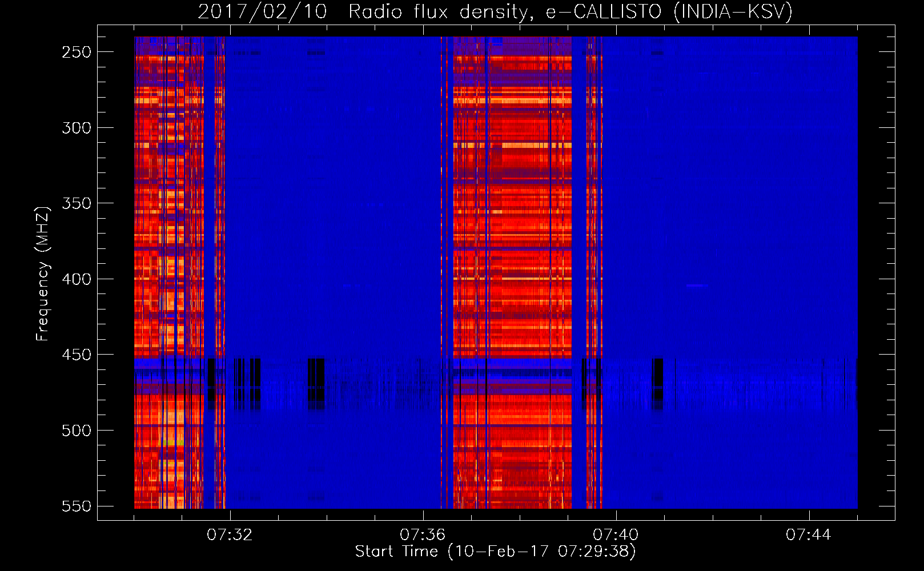The width and height of the screenshot is (924, 571).
Task: Click the 450 frequency tick label
Action: click(x=77, y=355)
